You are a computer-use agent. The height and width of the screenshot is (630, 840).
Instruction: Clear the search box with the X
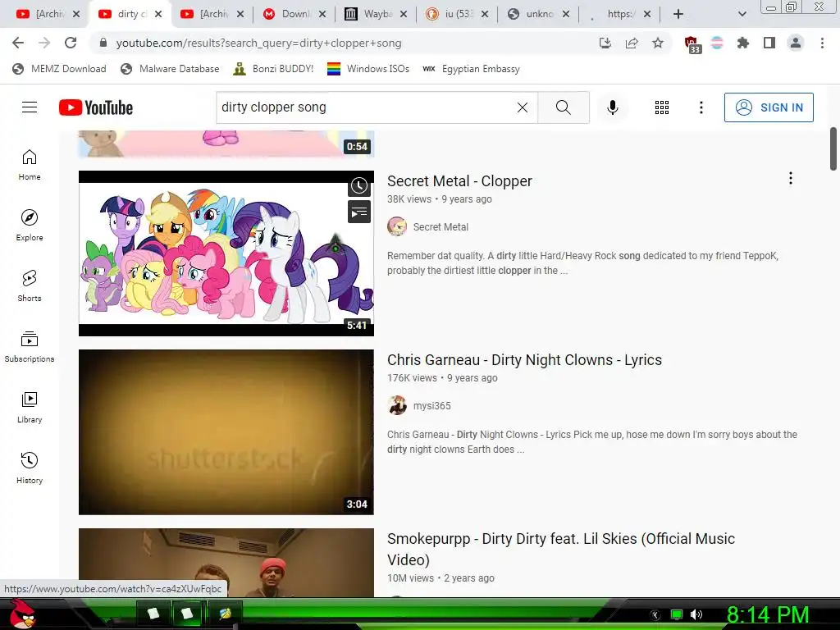click(x=523, y=107)
